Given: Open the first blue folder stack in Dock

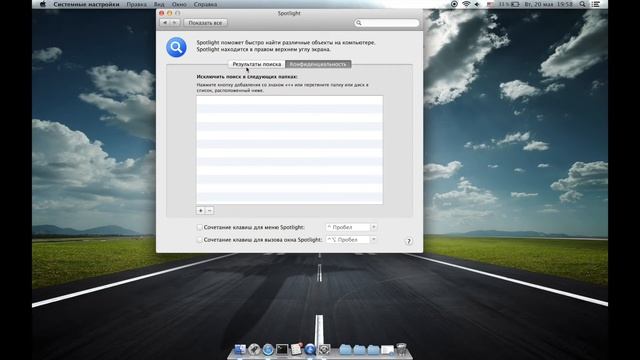Looking at the screenshot, I should [x=345, y=349].
